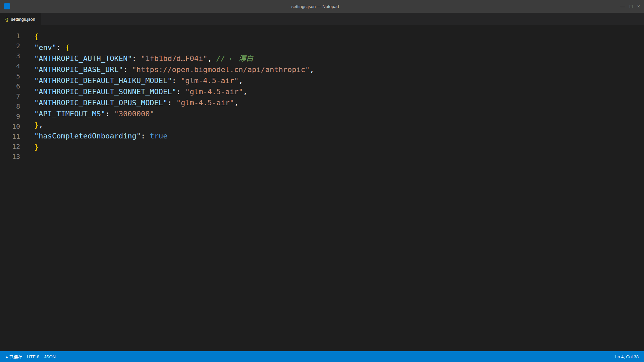Click line number 10 in gutter
This screenshot has width=644, height=362.
(x=16, y=127)
